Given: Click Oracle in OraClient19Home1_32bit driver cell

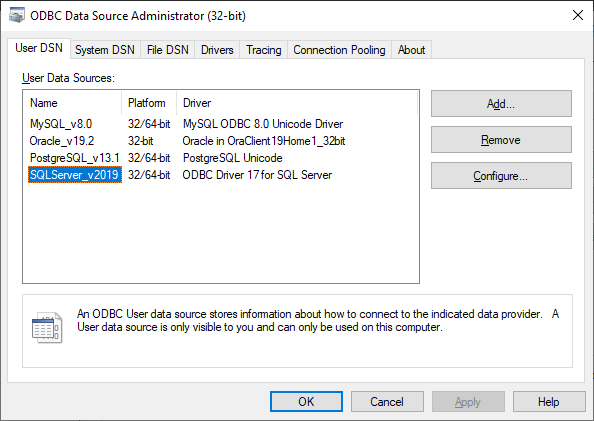Looking at the screenshot, I should point(264,141).
